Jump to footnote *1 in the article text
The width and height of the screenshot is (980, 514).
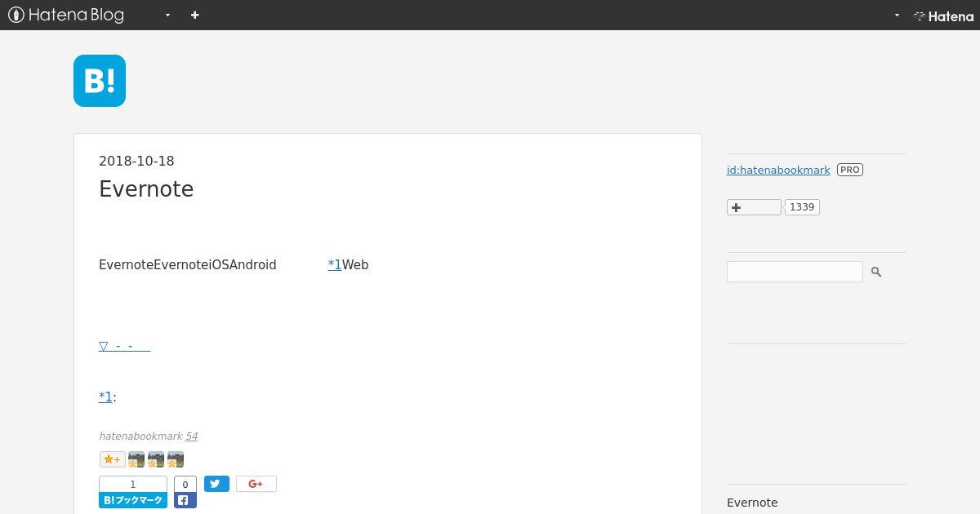[334, 264]
